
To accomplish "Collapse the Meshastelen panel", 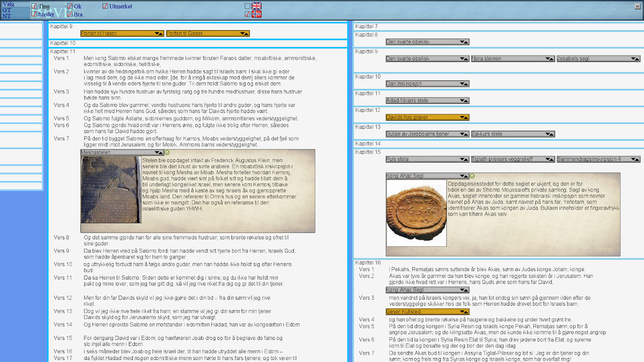I will coord(122,152).
